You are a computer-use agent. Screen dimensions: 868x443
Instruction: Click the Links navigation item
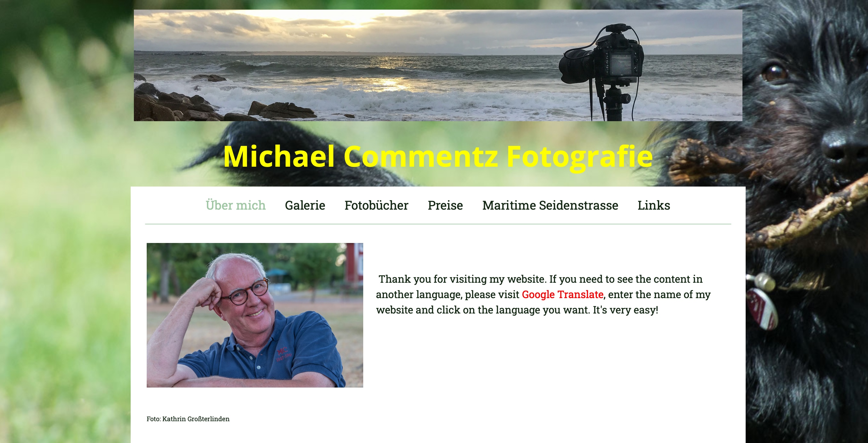[654, 205]
